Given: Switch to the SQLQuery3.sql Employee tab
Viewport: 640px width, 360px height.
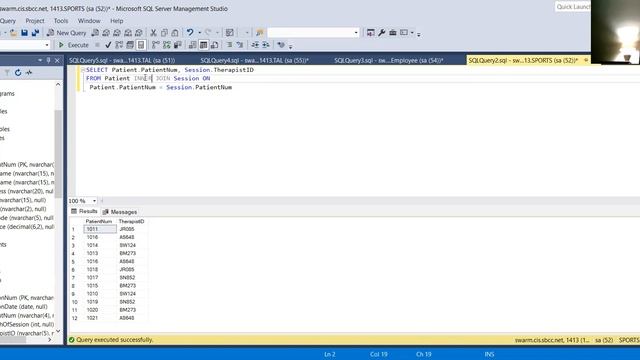Looking at the screenshot, I should point(389,60).
